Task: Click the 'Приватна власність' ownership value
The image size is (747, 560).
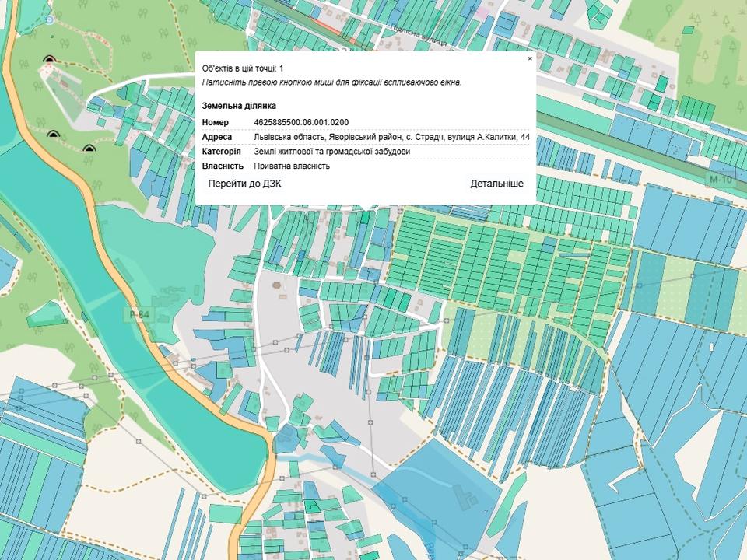Action: click(x=292, y=166)
